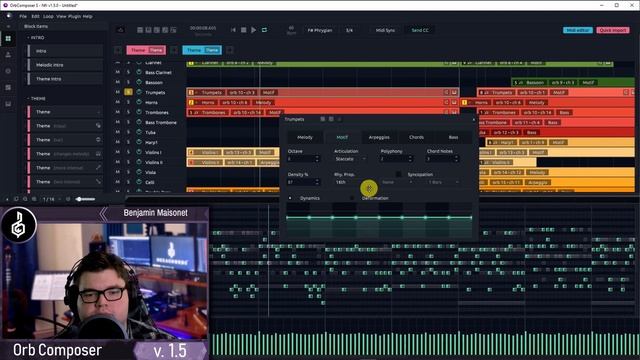Toggle solo on the Trumpets track
Viewport: 640px width, 360px height.
coord(128,92)
